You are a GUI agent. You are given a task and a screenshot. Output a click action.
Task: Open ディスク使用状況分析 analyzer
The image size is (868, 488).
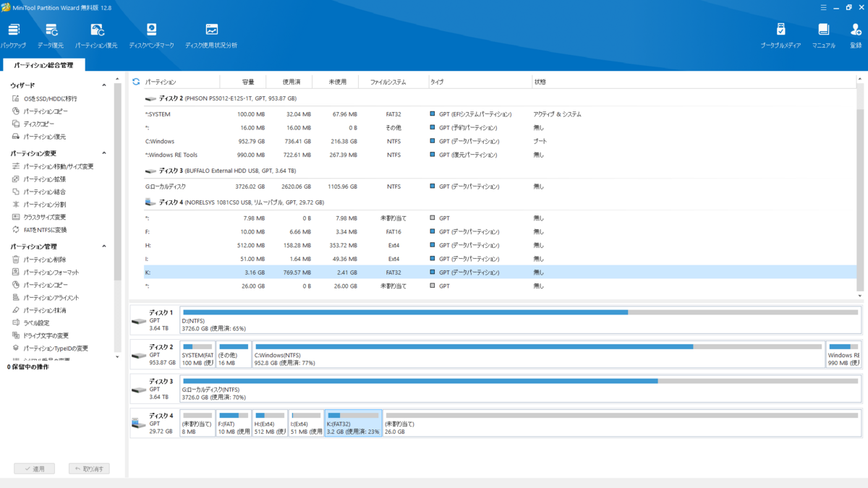211,35
